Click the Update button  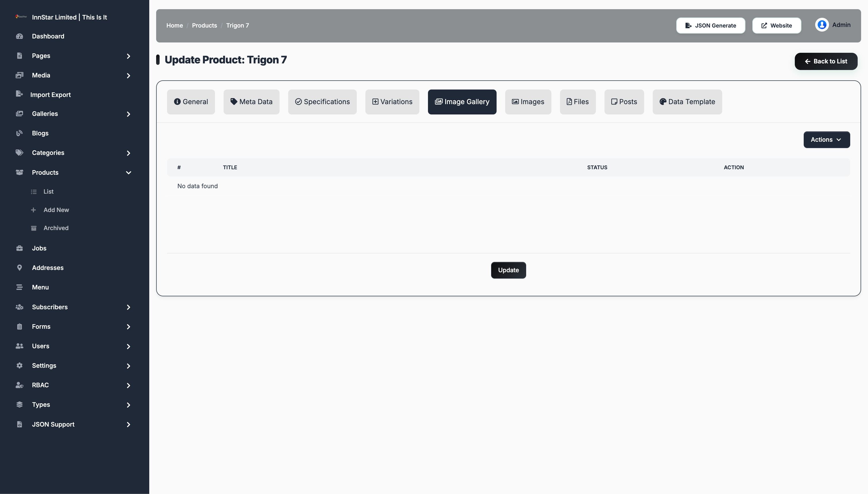click(x=508, y=270)
